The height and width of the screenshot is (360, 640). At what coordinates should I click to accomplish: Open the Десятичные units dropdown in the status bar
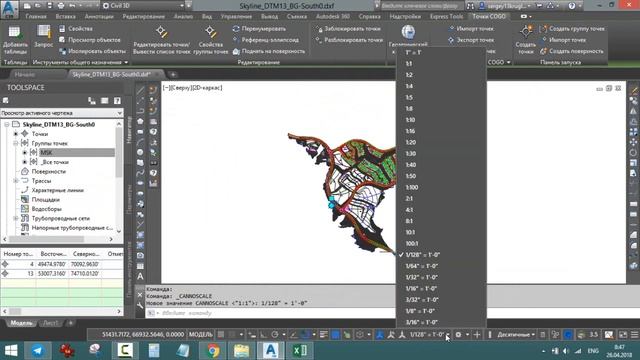516,335
